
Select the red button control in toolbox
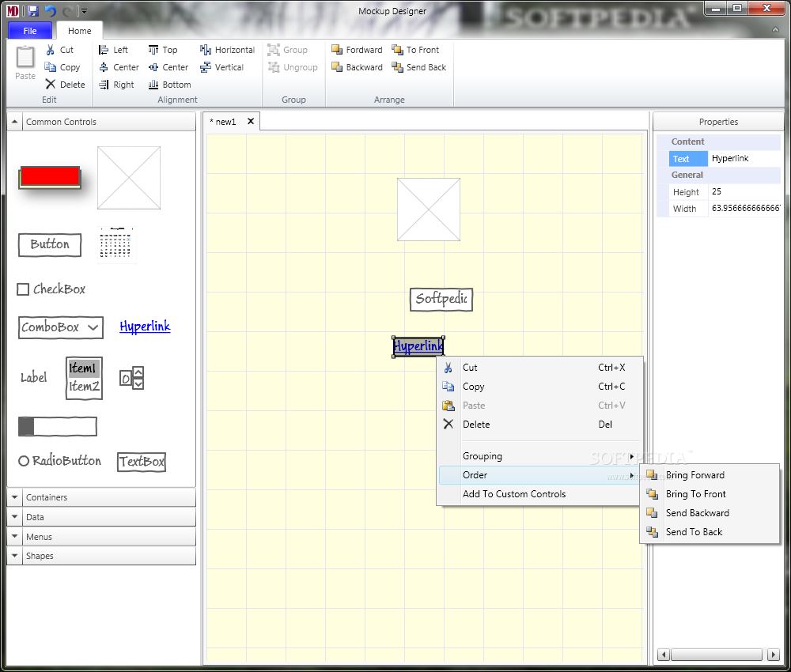tap(49, 177)
